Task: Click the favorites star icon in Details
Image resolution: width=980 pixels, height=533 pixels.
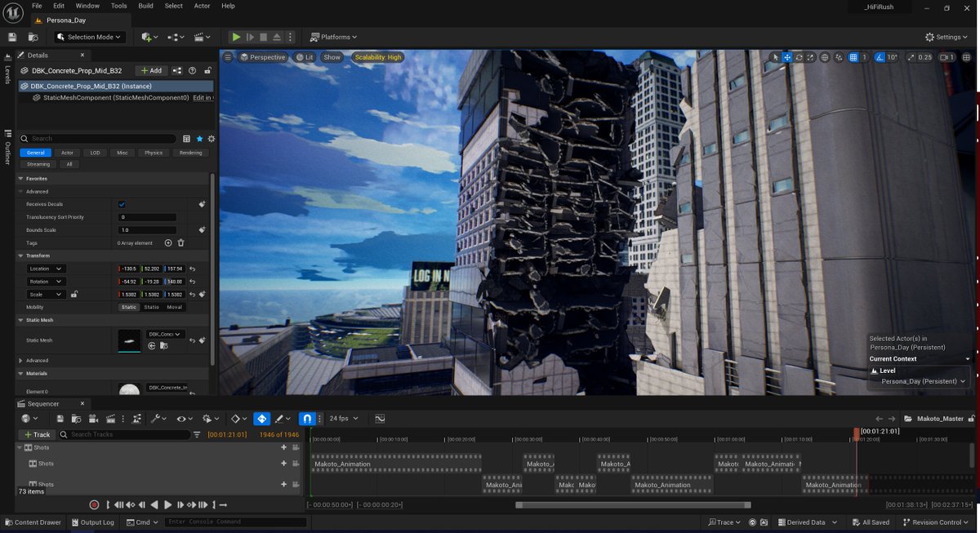Action: tap(199, 139)
